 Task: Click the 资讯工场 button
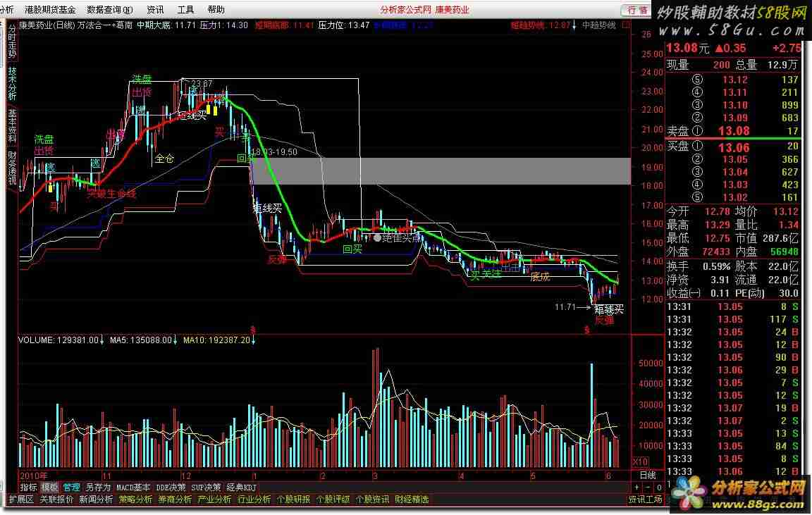point(645,500)
